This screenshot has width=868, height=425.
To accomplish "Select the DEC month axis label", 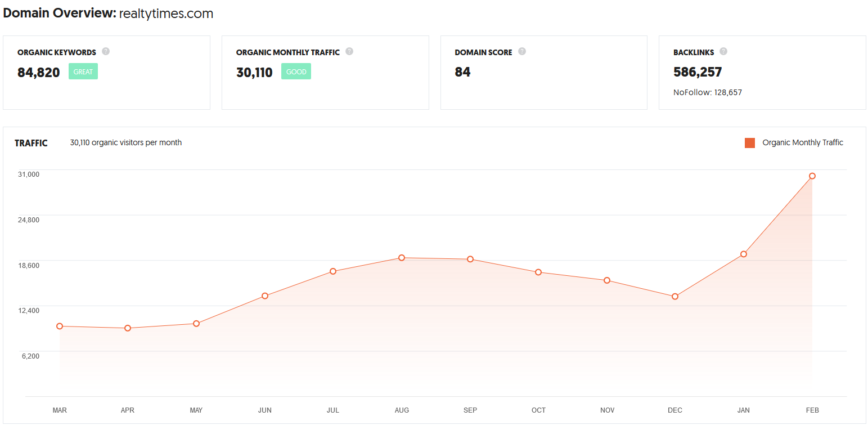I will click(674, 410).
